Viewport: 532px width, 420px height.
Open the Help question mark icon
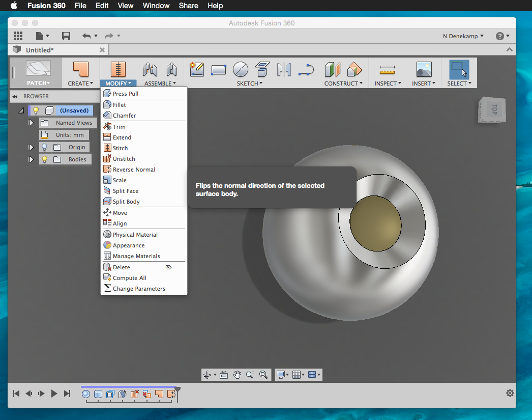coord(499,36)
